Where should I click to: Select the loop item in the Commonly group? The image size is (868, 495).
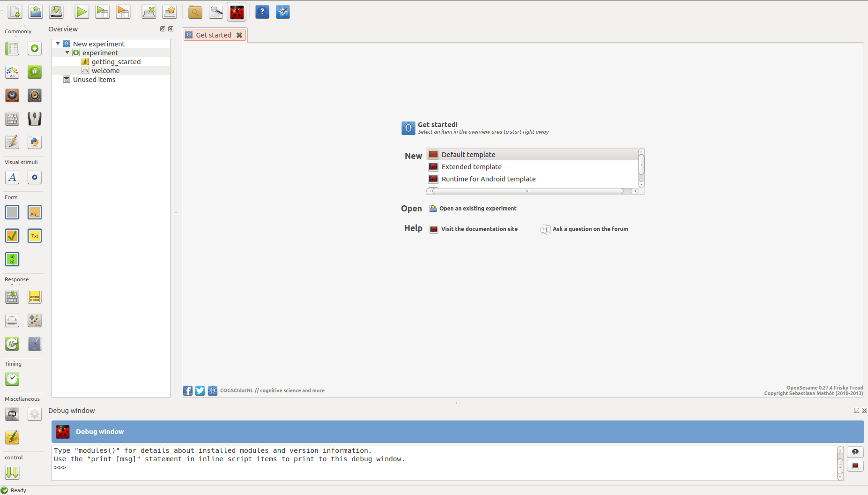pyautogui.click(x=12, y=48)
